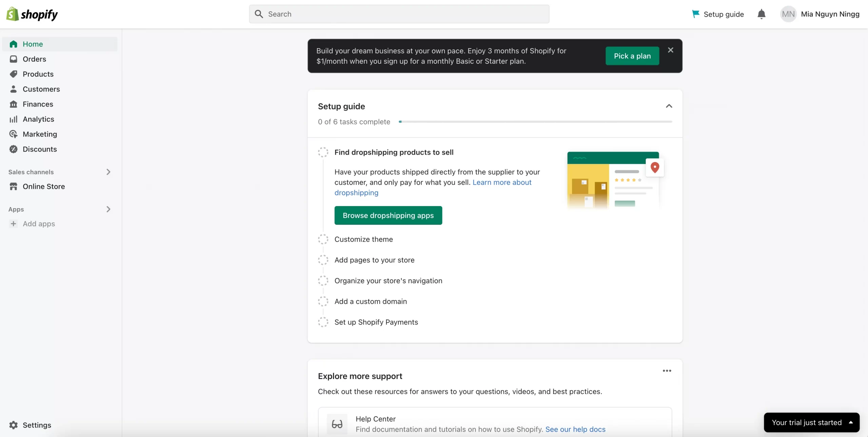This screenshot has height=437, width=868.
Task: Click Browse dropshipping apps button
Action: (x=388, y=215)
